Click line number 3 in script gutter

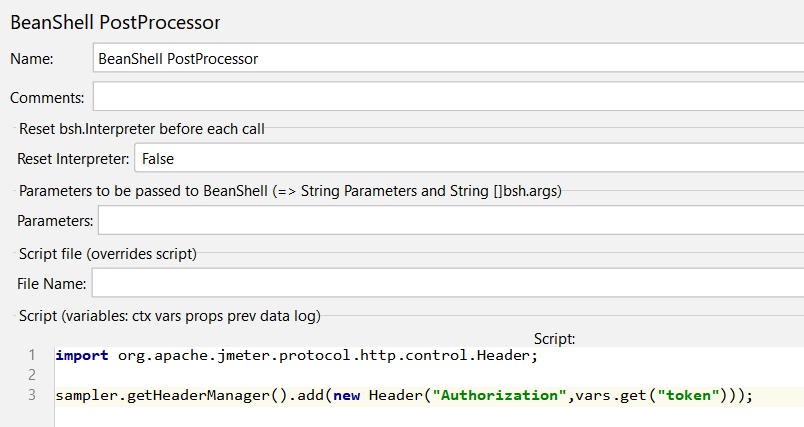click(x=32, y=396)
